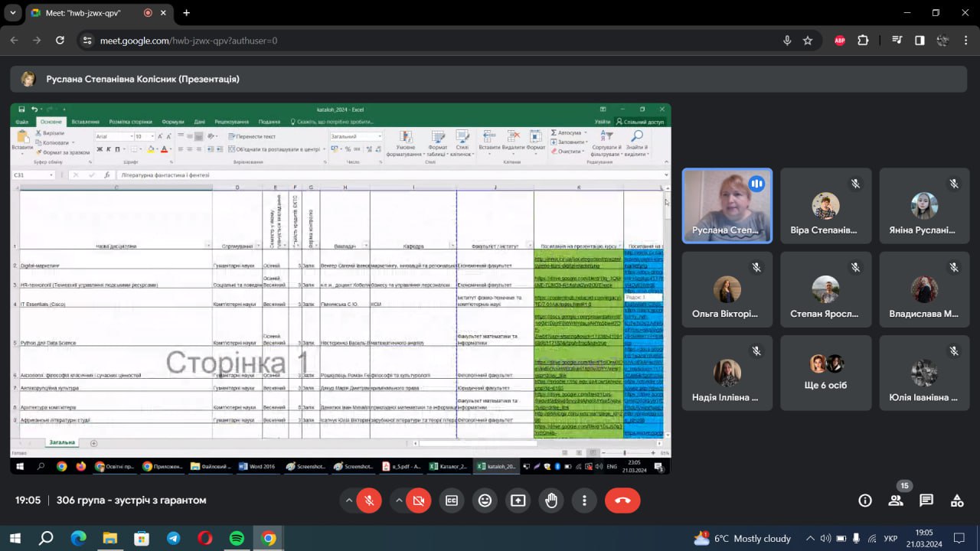980x551 pixels.
Task: Click the Excel Name Box showing C31
Action: (32, 175)
